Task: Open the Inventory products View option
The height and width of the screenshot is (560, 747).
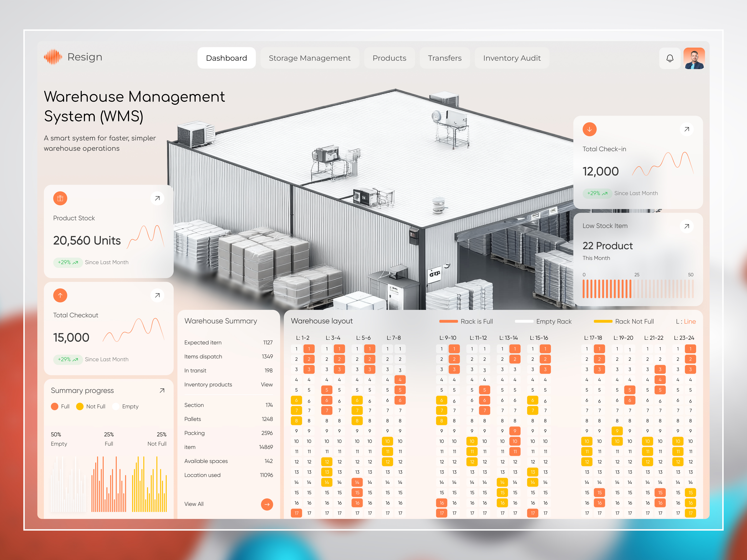Action: click(x=266, y=385)
